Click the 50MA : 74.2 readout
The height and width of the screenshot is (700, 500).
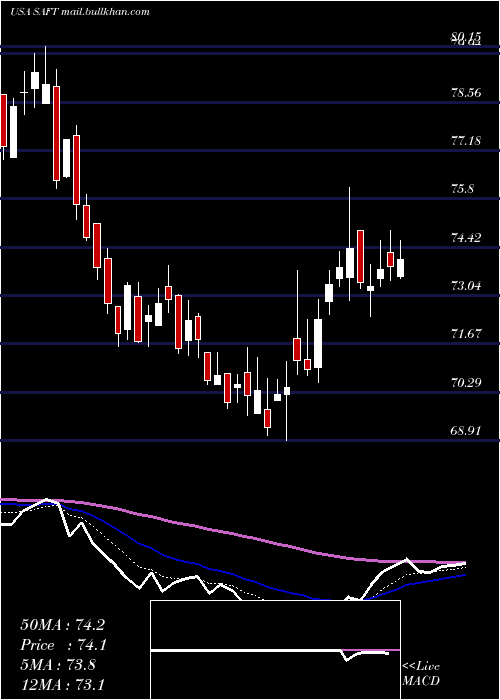62,625
